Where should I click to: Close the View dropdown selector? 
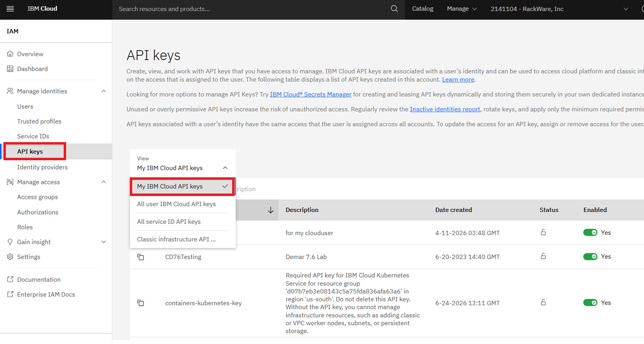[183, 164]
